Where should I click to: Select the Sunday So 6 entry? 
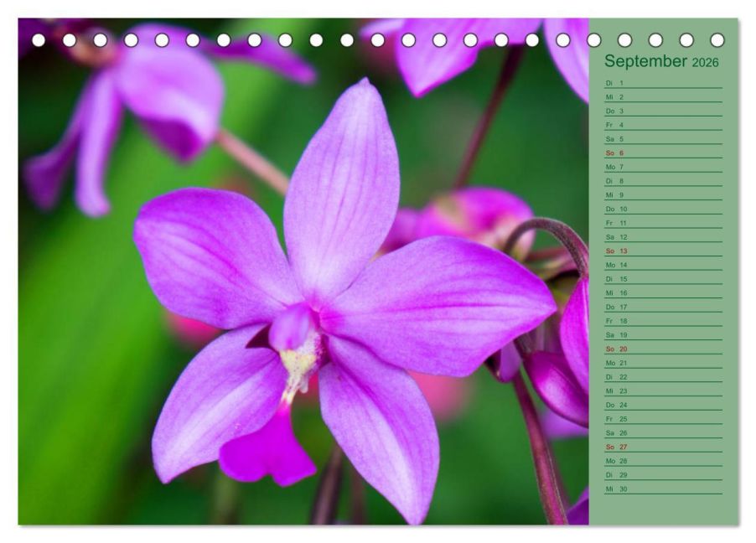(x=664, y=153)
